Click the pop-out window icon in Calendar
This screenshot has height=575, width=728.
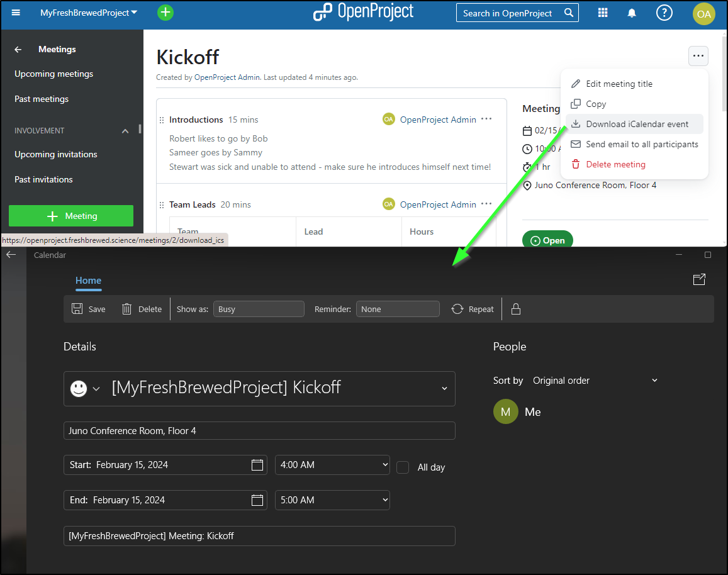click(x=699, y=279)
